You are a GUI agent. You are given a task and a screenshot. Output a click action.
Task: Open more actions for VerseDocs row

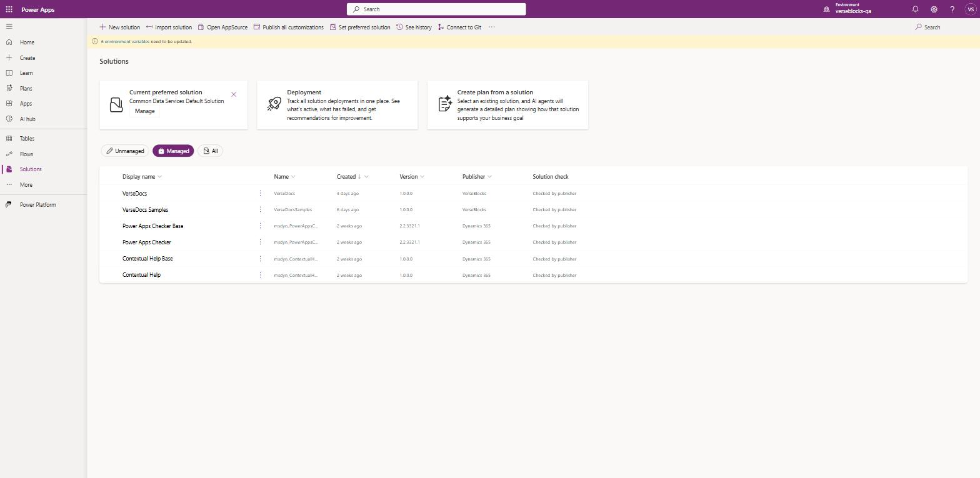[260, 194]
